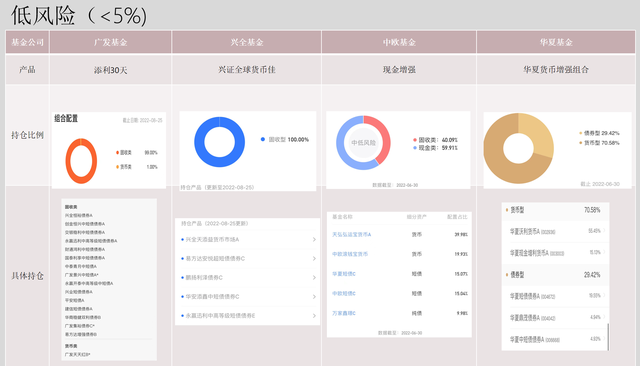The width and height of the screenshot is (640, 366).
Task: Open the 华夏中短债债券A row chevron
Action: click(x=604, y=338)
